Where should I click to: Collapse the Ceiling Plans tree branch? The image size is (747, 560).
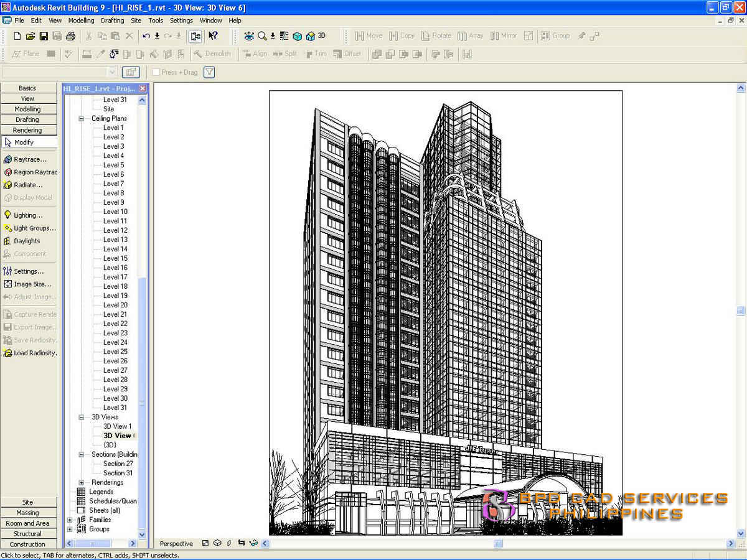click(x=82, y=118)
